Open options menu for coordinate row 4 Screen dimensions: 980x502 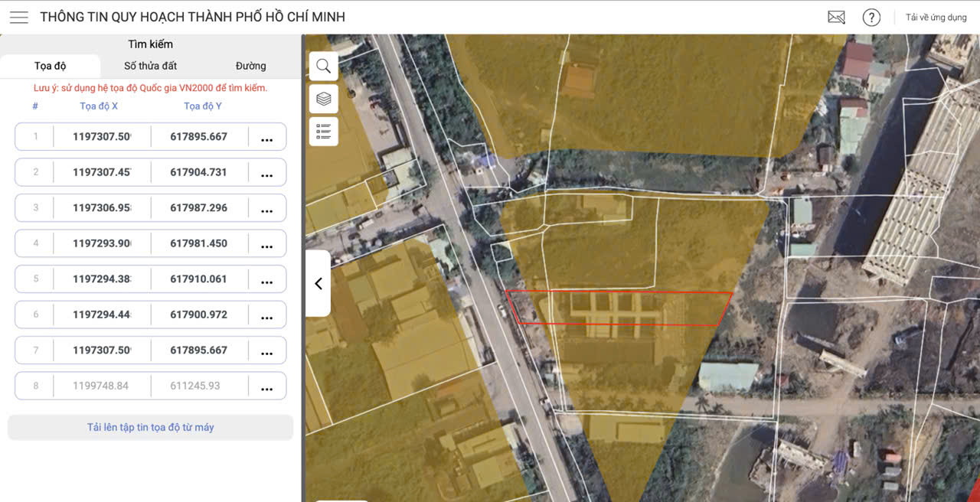tap(267, 243)
